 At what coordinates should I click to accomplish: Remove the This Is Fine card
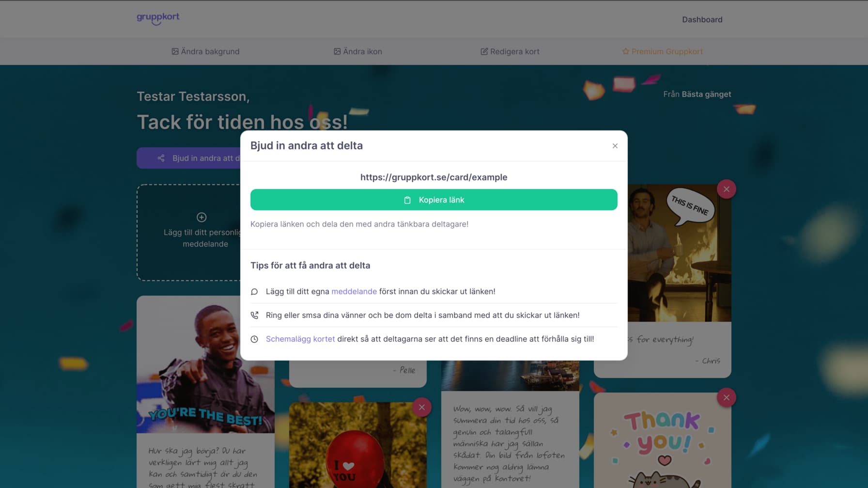click(726, 189)
